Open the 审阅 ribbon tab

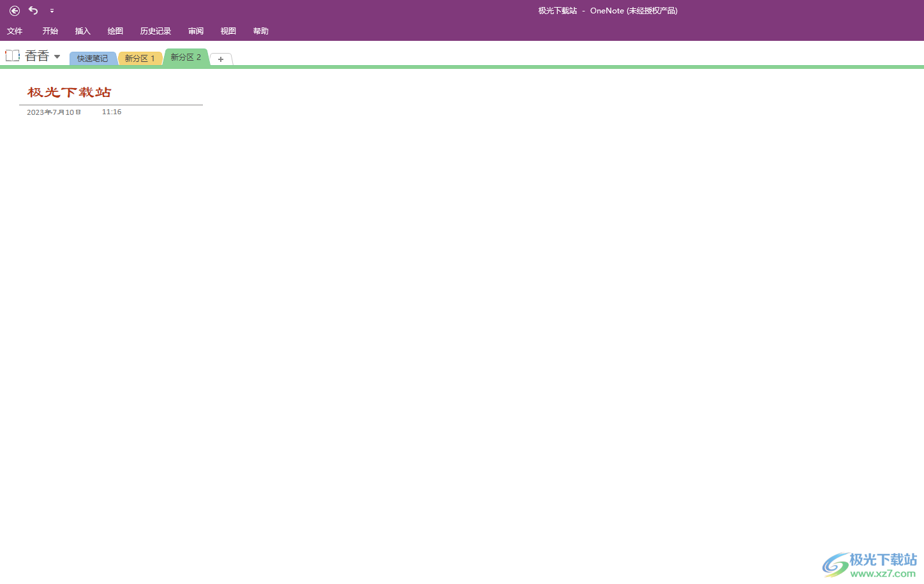tap(196, 31)
